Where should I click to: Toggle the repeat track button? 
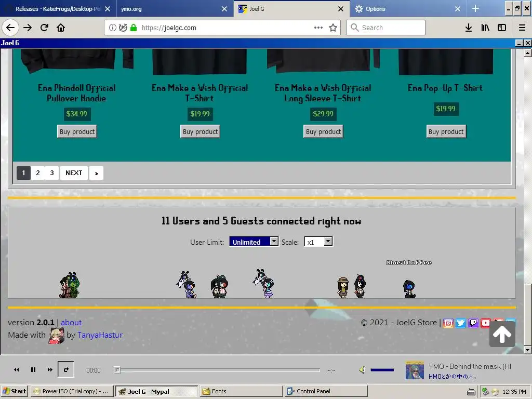click(x=66, y=369)
